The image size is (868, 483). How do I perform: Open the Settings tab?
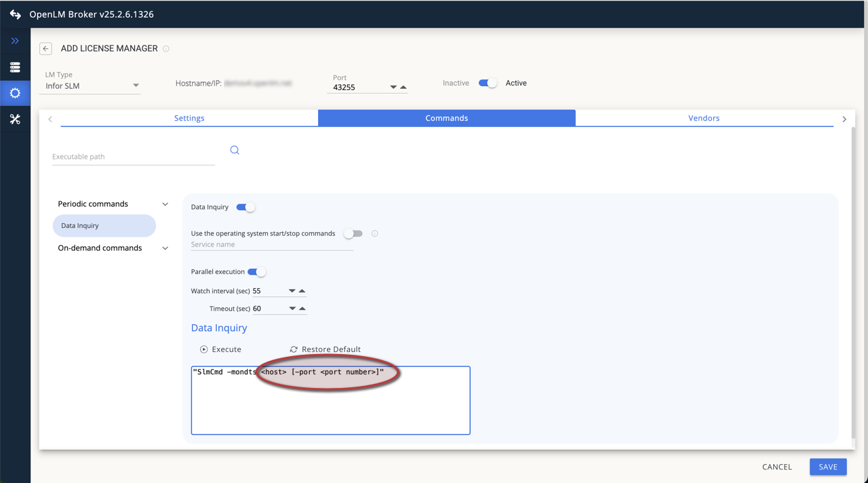(x=189, y=117)
